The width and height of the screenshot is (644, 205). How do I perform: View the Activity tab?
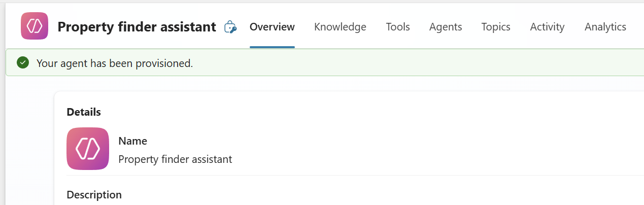[547, 27]
